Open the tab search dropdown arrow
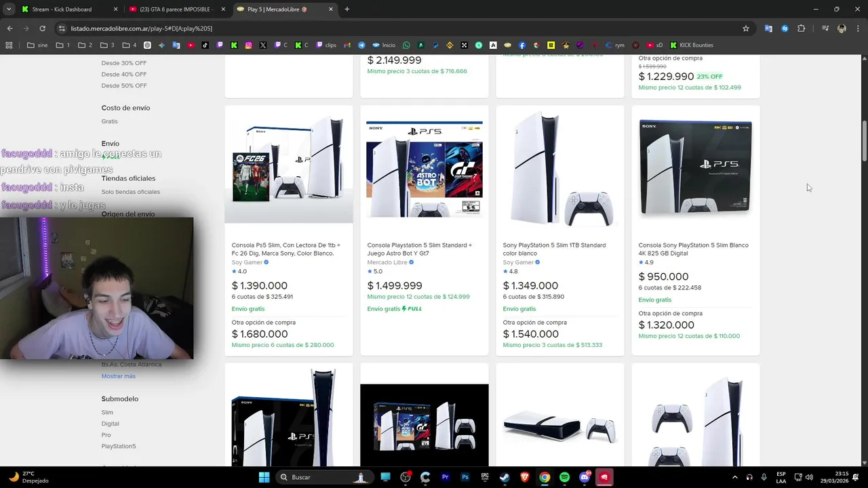This screenshot has width=868, height=488. click(x=8, y=9)
